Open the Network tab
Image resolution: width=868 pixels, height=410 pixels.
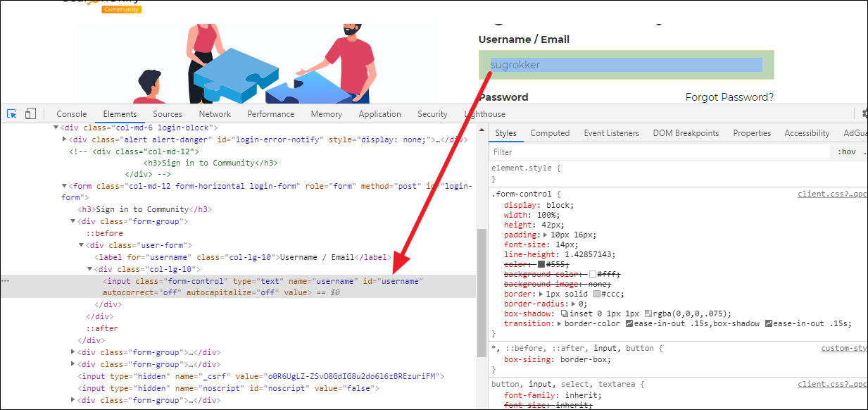pos(215,114)
